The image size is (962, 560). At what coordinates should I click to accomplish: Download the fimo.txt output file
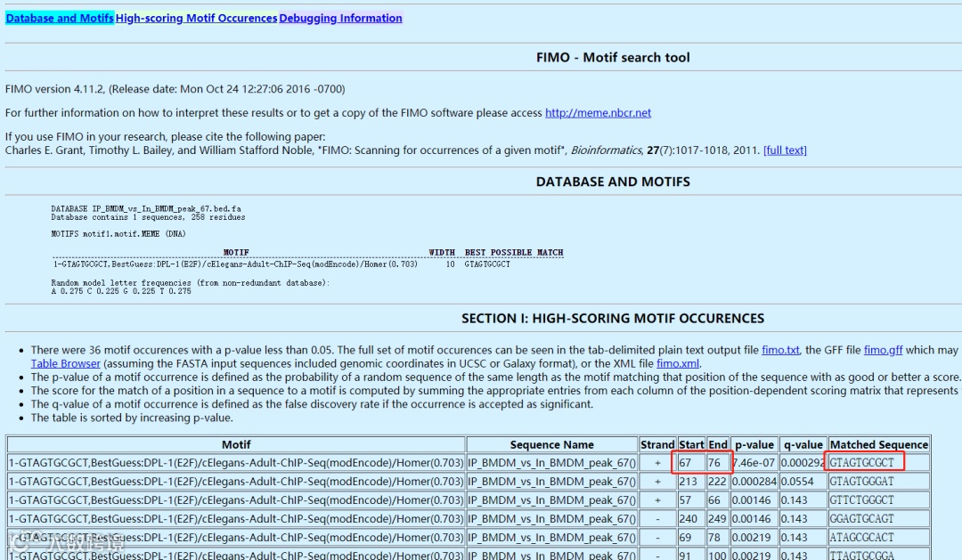[780, 350]
